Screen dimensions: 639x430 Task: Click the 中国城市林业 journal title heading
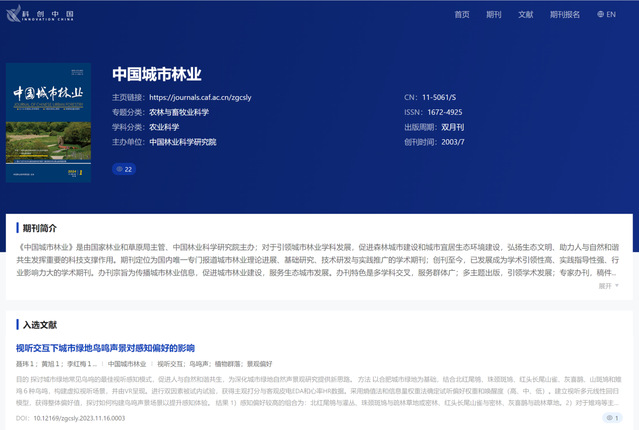[x=156, y=74]
